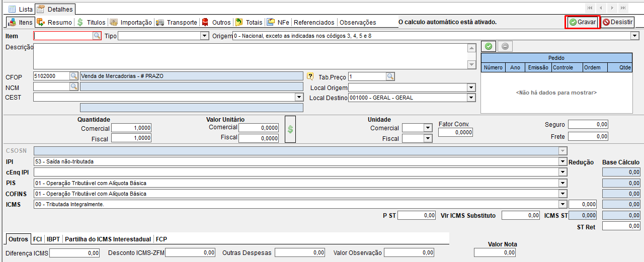
Task: Expand the ICMS tax situation dropdown
Action: coord(562,204)
